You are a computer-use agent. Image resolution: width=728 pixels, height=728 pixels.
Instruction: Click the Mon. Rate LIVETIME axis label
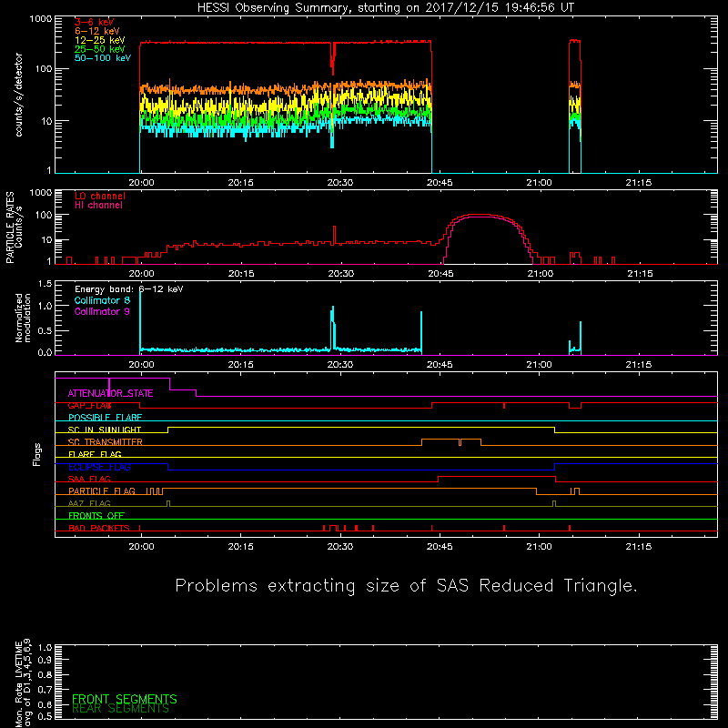23,682
